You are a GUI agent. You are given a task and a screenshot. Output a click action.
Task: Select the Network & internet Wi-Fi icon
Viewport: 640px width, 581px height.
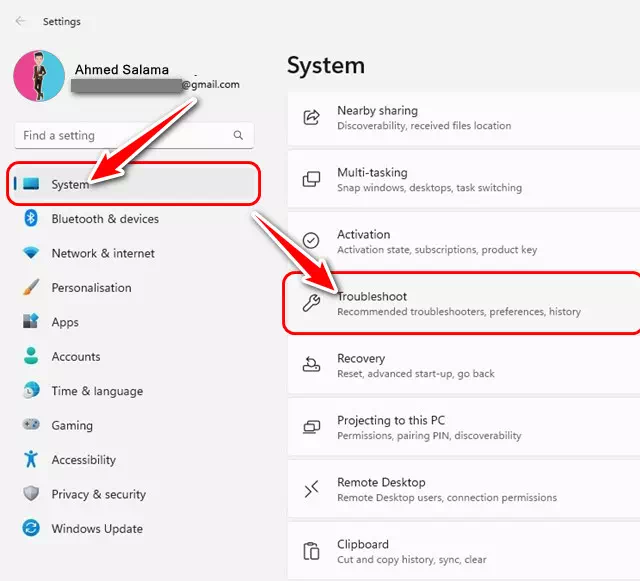point(31,253)
